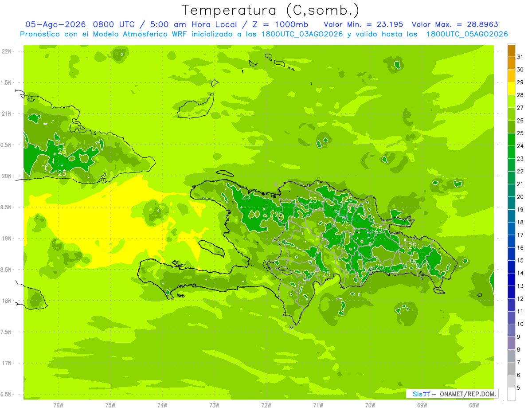Select the "Valor Min. = 23.195" value
Screen dimensions: 532x411
(x=364, y=24)
